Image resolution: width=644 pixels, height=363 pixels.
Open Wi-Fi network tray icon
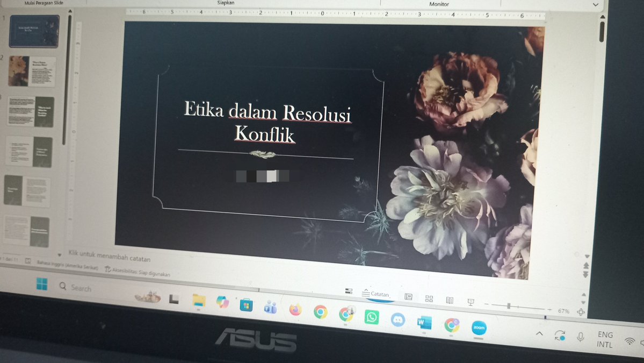click(629, 341)
